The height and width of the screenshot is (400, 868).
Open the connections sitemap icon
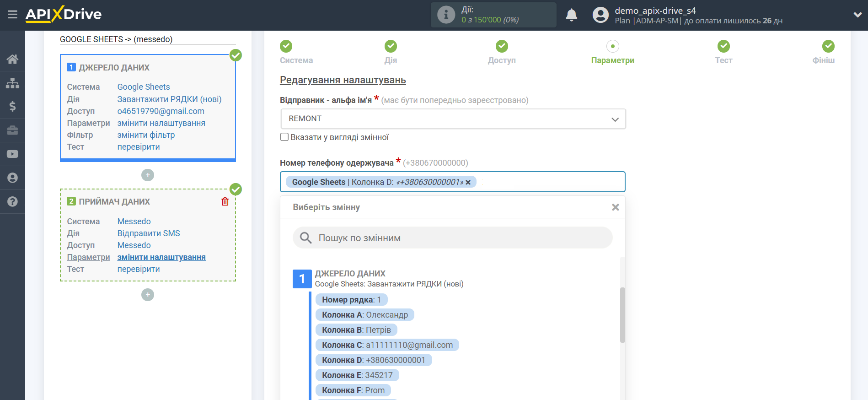[12, 83]
